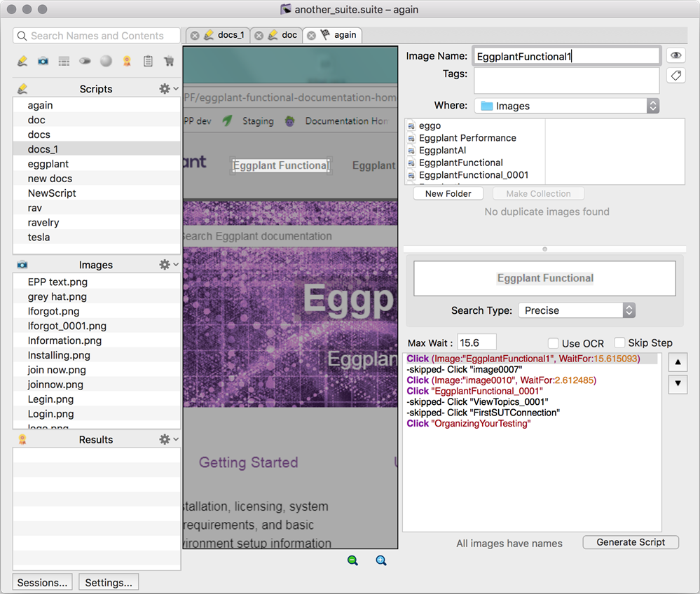This screenshot has height=594, width=700.
Task: Click the pencil Scripts icon in the toolbar row
Action: click(x=22, y=61)
